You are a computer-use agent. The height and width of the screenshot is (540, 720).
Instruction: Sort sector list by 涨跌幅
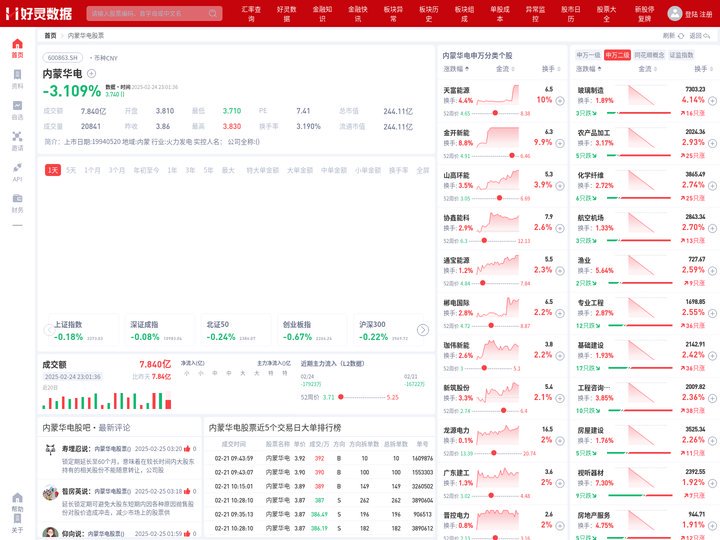pyautogui.click(x=589, y=69)
